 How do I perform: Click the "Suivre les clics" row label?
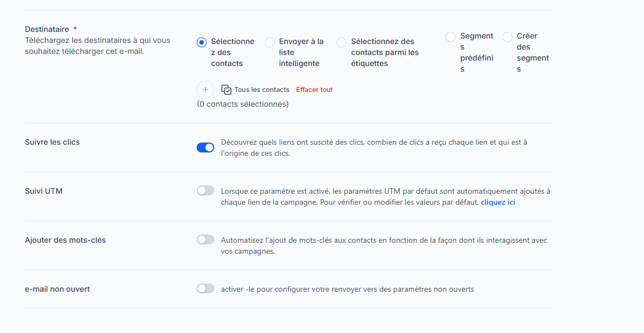(x=52, y=142)
